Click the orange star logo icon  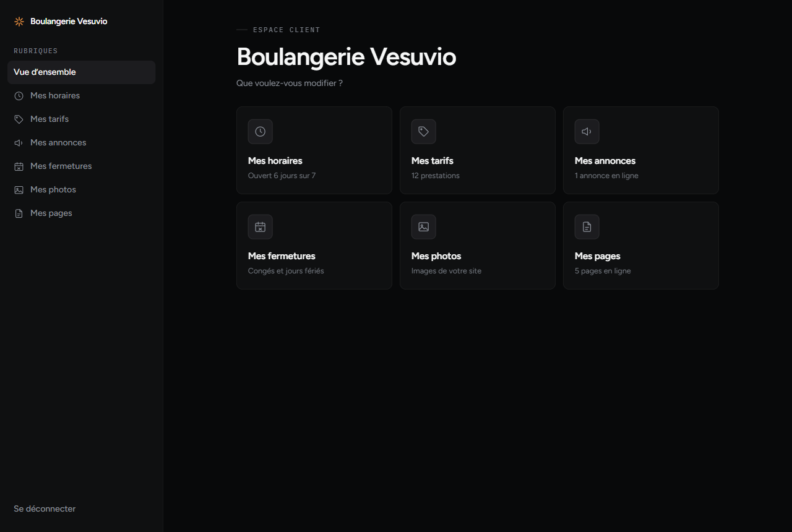pyautogui.click(x=19, y=22)
